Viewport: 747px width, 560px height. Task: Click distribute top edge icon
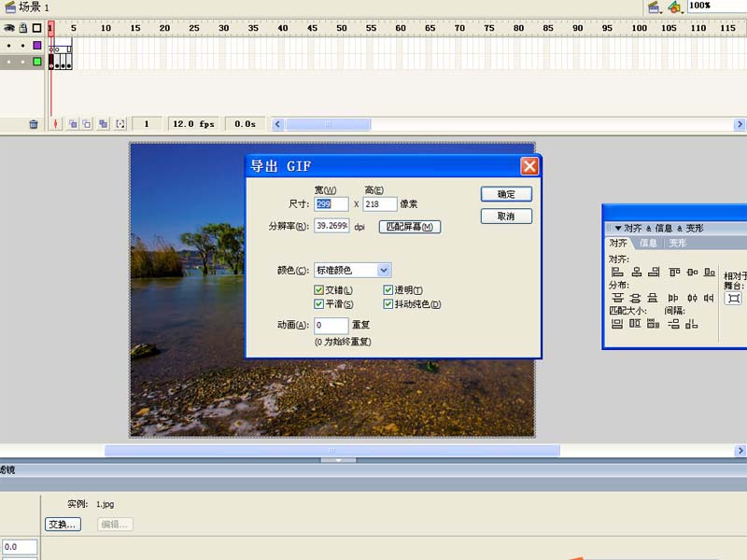coord(617,298)
